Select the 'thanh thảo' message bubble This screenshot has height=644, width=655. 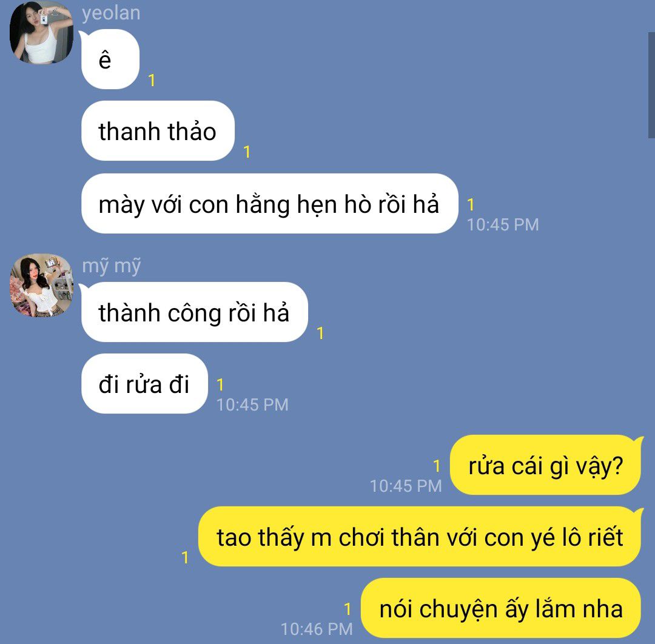pos(158,131)
